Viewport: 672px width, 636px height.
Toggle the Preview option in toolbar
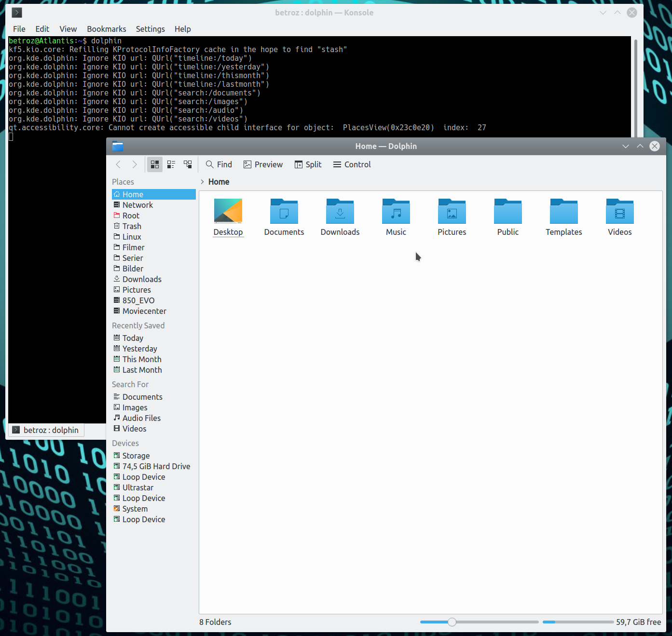tap(263, 164)
